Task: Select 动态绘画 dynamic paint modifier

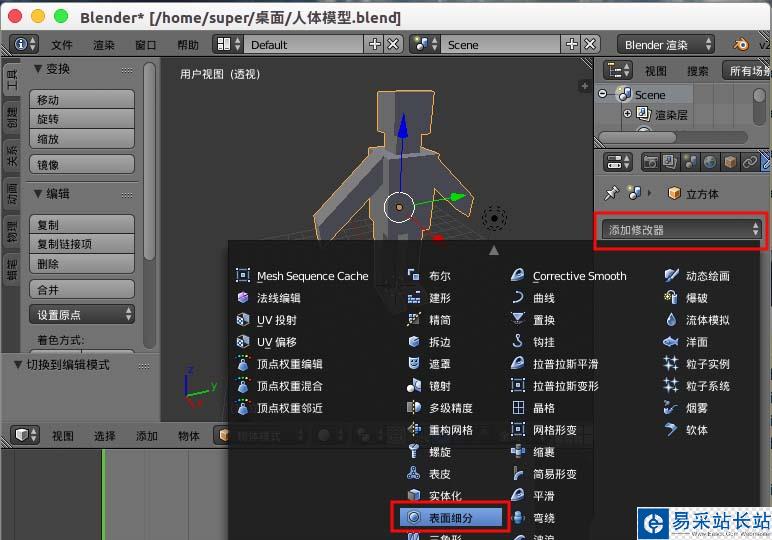Action: [x=697, y=276]
